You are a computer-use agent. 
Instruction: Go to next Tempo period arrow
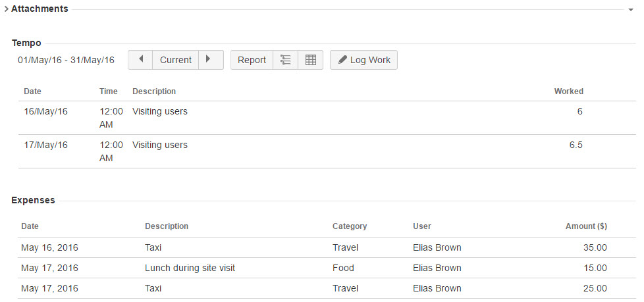(x=209, y=60)
